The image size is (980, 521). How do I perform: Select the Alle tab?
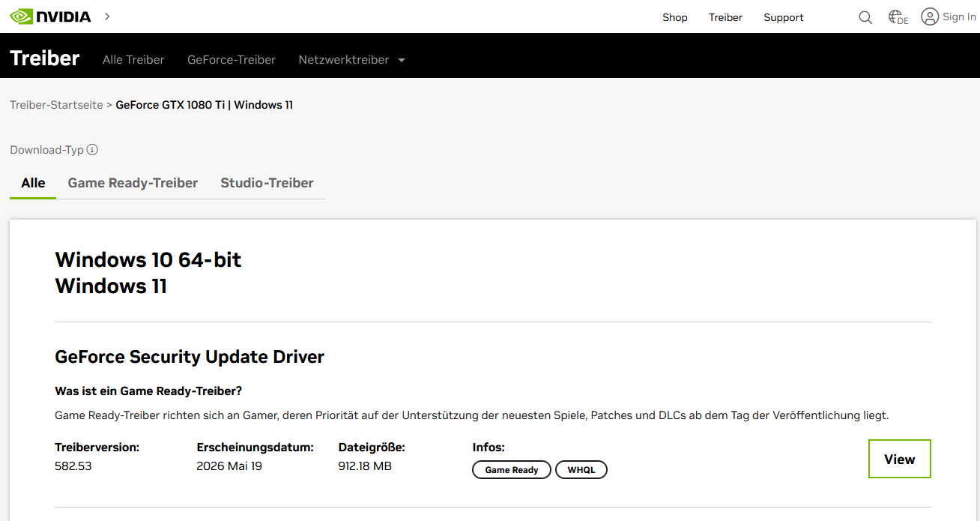[x=33, y=183]
